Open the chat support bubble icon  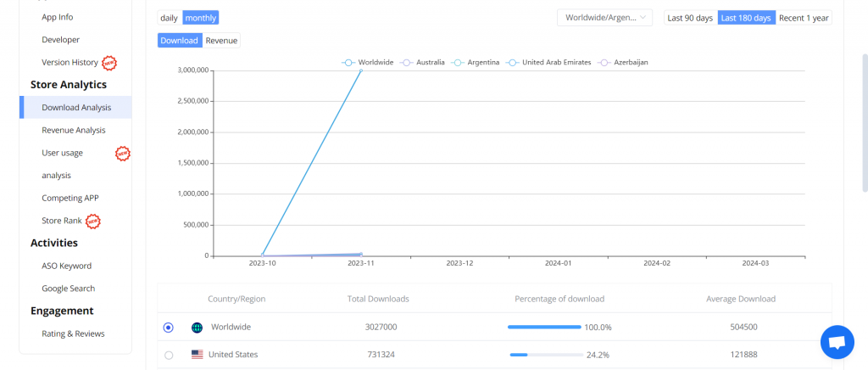pyautogui.click(x=837, y=342)
